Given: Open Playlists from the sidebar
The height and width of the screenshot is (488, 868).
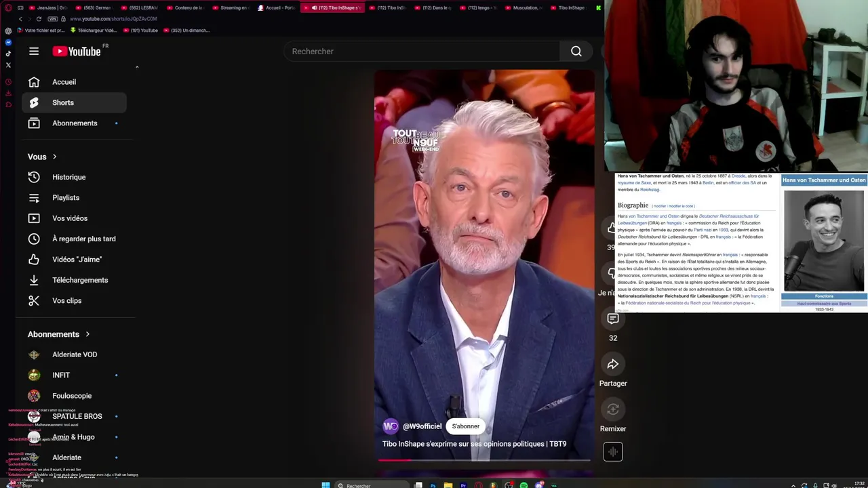Looking at the screenshot, I should [74, 198].
